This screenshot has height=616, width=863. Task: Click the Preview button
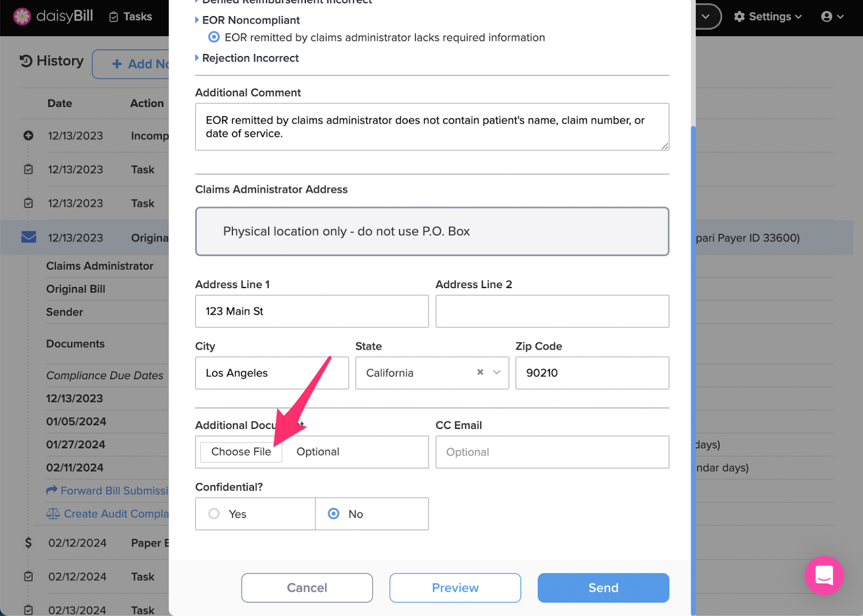pos(455,587)
